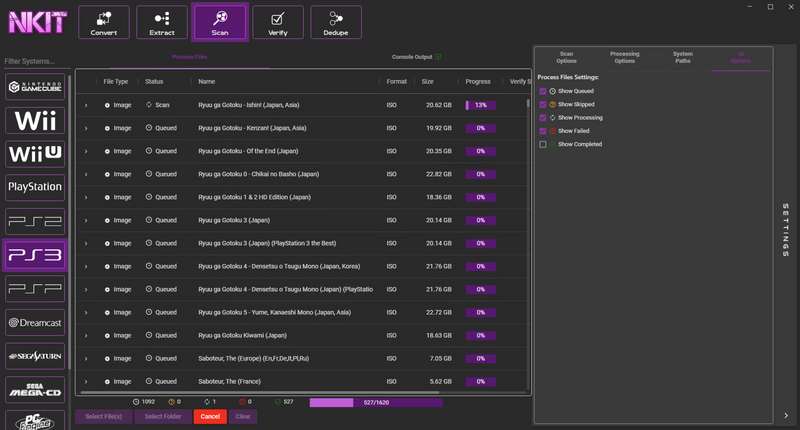The image size is (800, 430).
Task: Click the completed count 527 icon
Action: tap(278, 402)
